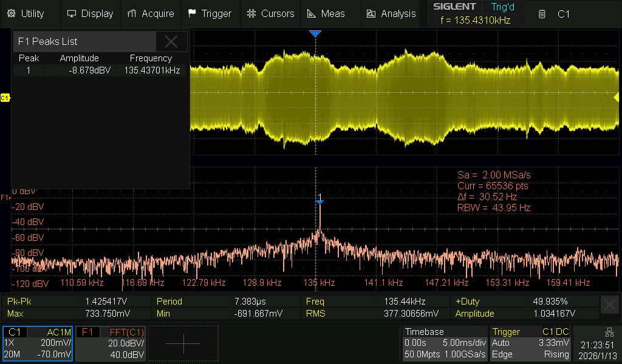Click the Cursors grid icon
This screenshot has height=364, width=622.
click(x=251, y=13)
